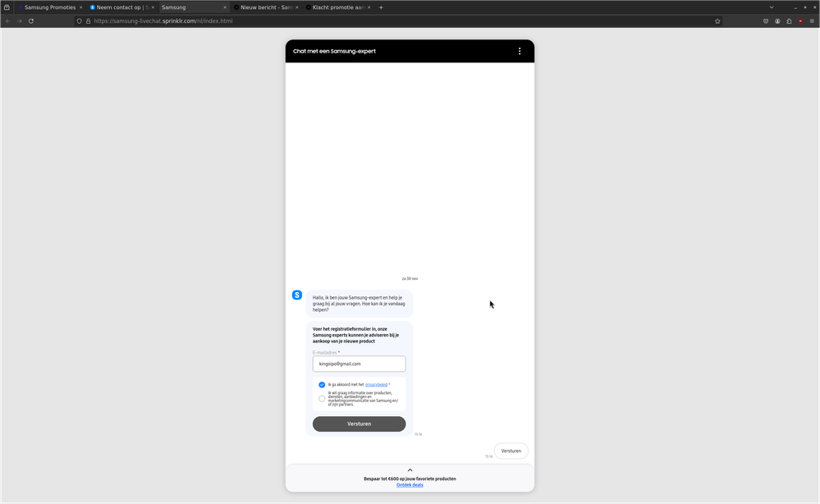
Task: Click the padlock site security icon
Action: click(x=88, y=21)
